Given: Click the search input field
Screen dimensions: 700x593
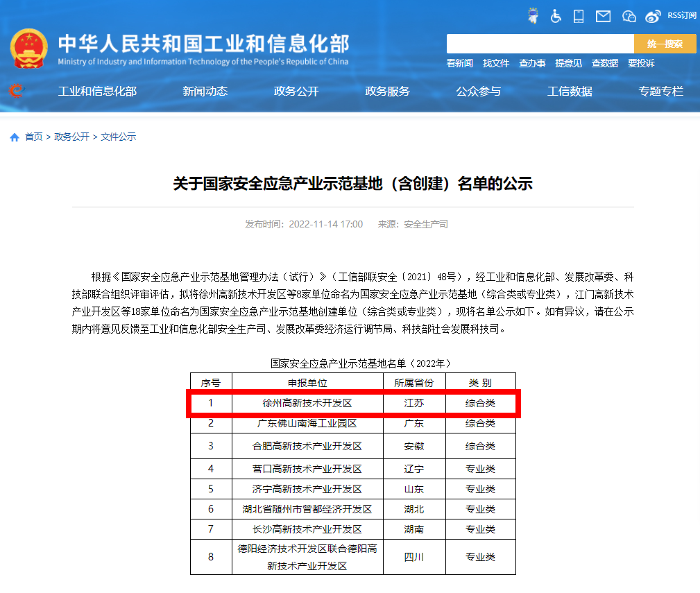Looking at the screenshot, I should pyautogui.click(x=540, y=44).
